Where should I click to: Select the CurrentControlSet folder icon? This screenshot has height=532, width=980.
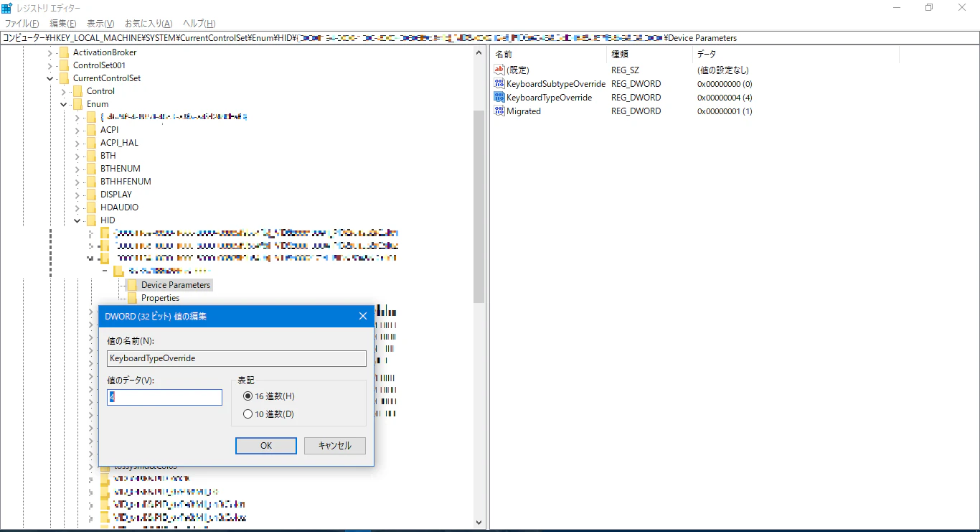tap(64, 78)
